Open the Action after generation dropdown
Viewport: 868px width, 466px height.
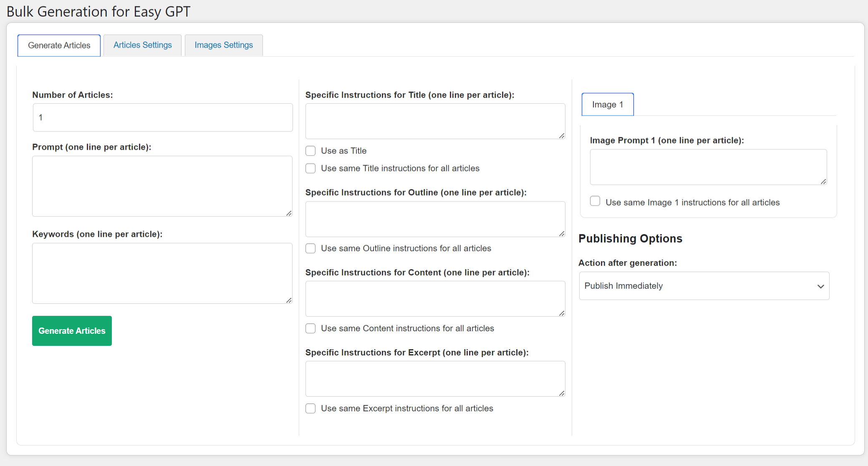point(704,286)
